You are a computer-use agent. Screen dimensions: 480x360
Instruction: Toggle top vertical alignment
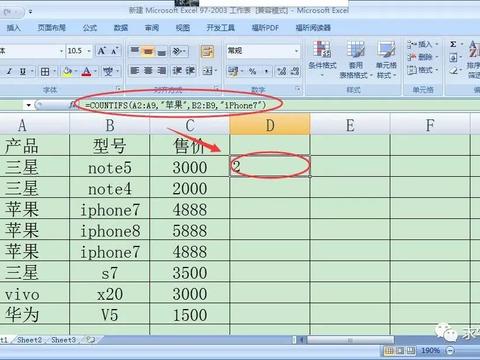tap(134, 51)
